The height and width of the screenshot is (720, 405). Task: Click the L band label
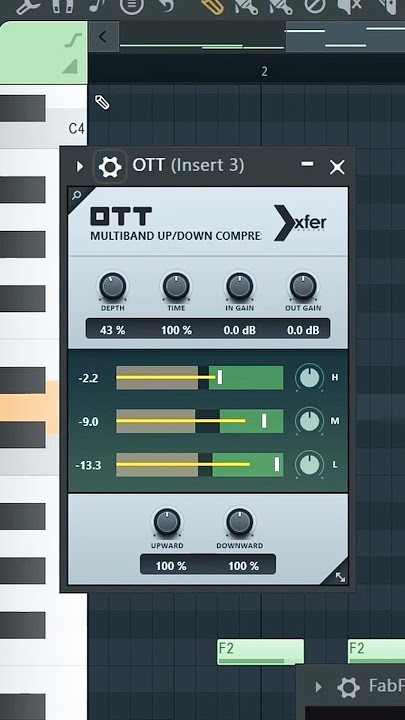pos(335,465)
